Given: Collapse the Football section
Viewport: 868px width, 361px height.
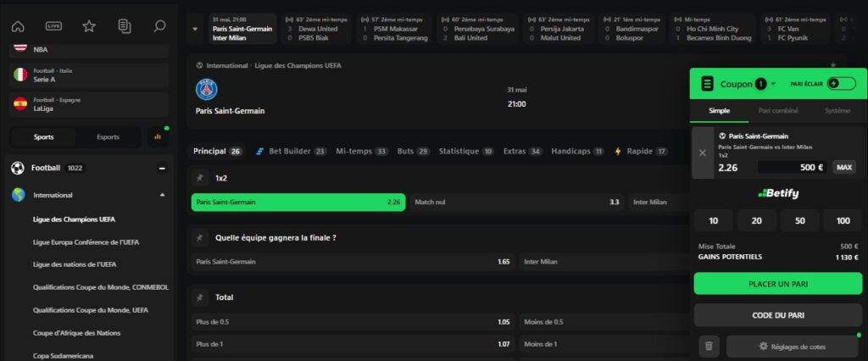Looking at the screenshot, I should (161, 168).
